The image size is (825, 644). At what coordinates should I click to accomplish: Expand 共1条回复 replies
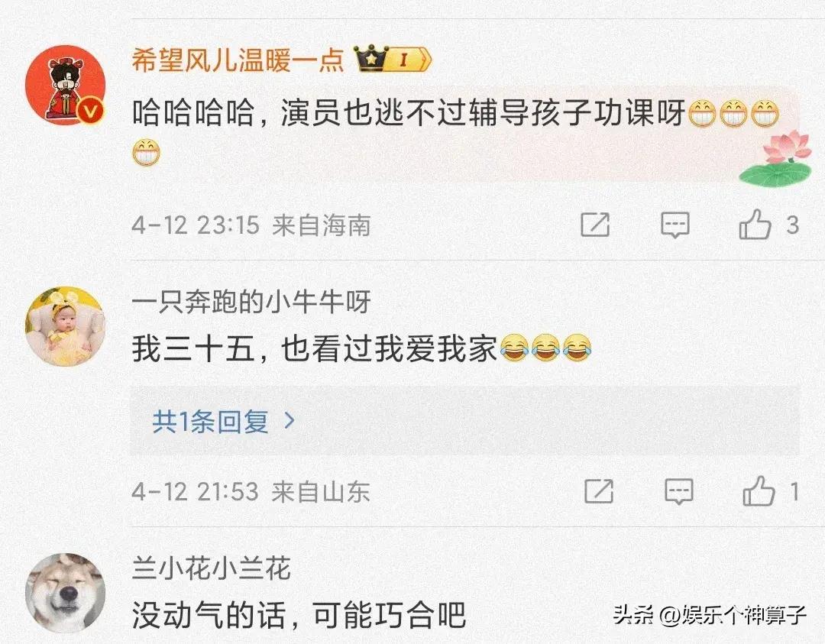(x=464, y=421)
